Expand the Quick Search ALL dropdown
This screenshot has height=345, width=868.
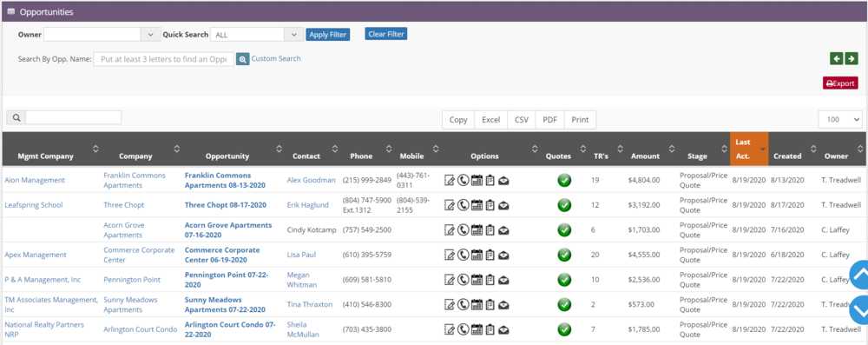point(257,35)
